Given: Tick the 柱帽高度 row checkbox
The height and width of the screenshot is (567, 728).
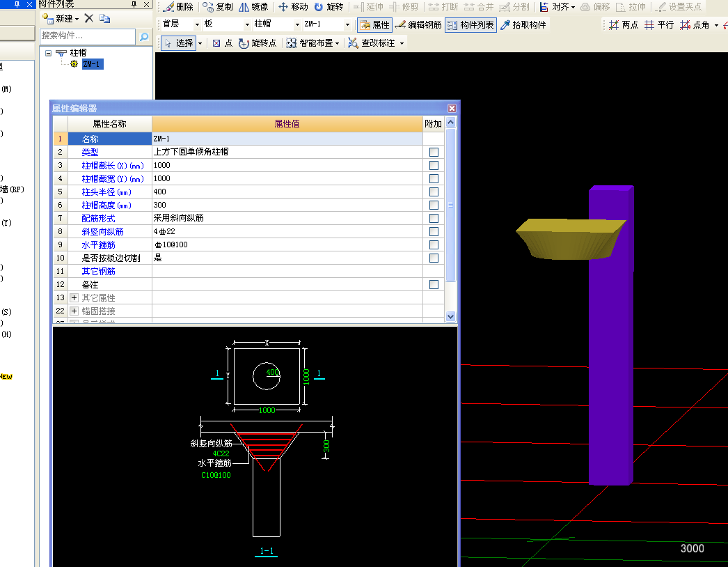Looking at the screenshot, I should [434, 205].
